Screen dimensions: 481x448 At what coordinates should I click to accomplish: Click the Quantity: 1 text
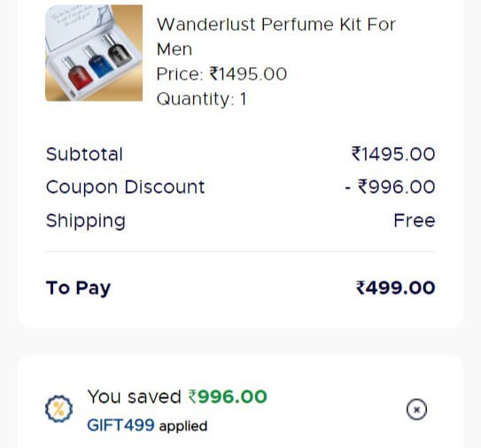click(201, 99)
